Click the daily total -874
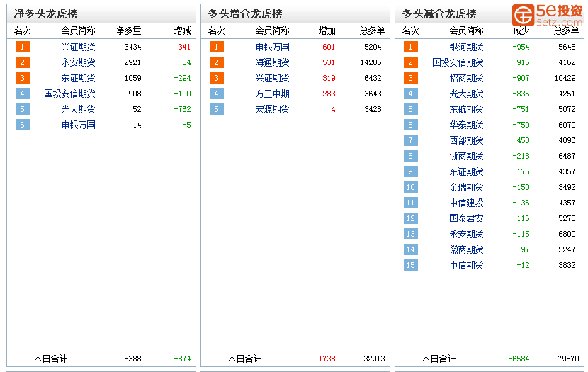The height and width of the screenshot is (372, 588). (182, 359)
